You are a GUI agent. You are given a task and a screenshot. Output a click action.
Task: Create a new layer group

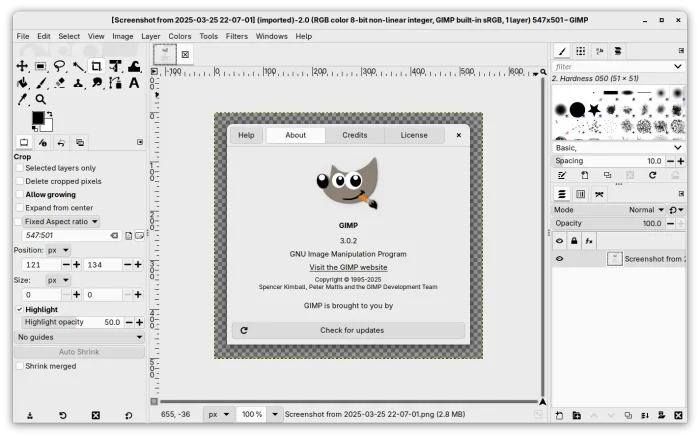[x=577, y=416]
